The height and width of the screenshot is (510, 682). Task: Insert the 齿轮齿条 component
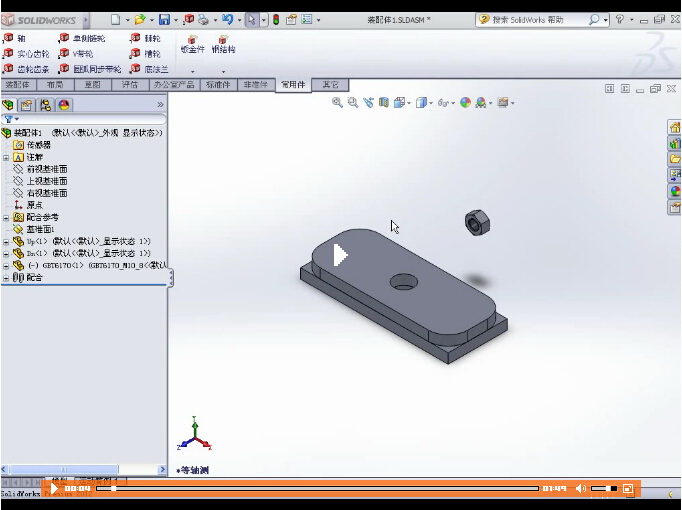(x=26, y=69)
